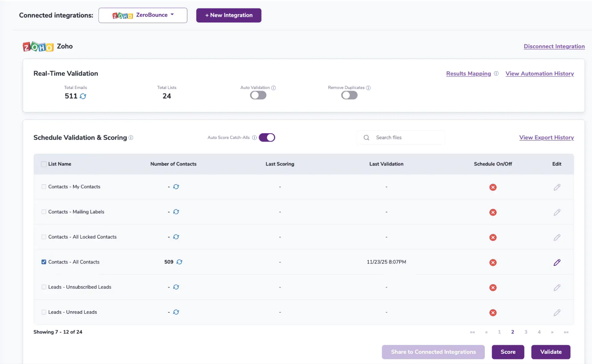Refresh contacts count for All Contacts
This screenshot has height=364, width=592.
tap(179, 262)
